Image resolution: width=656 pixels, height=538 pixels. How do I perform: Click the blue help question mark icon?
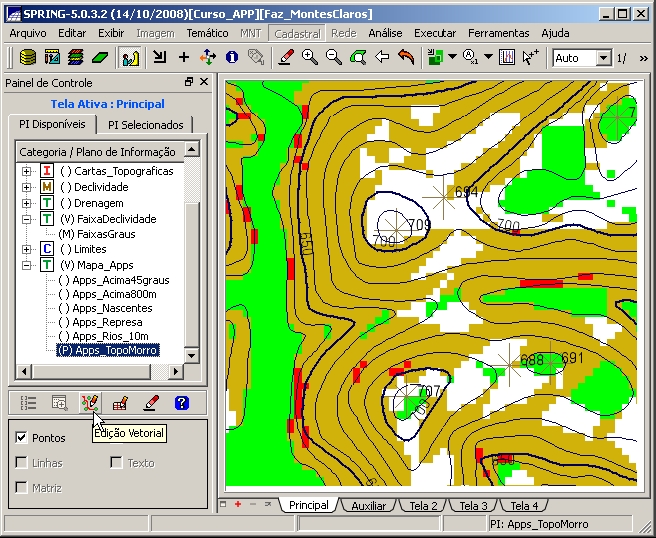pos(181,403)
